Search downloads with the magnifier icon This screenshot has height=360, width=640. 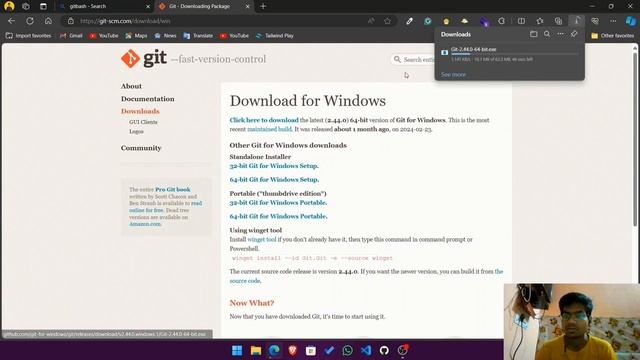(x=547, y=34)
